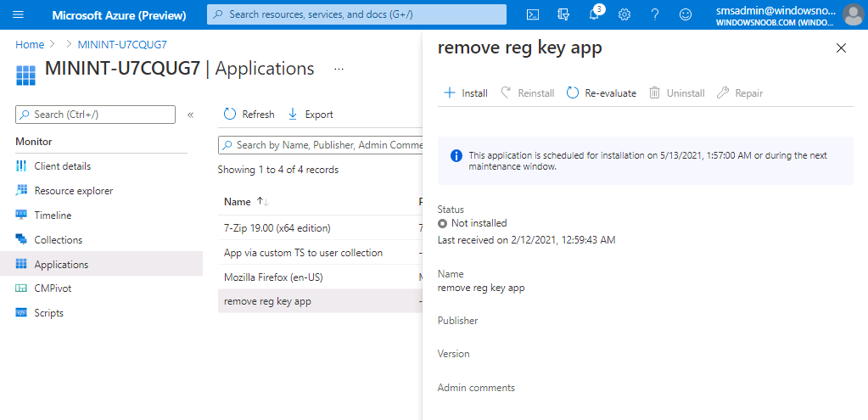Open the notifications bell icon
The width and height of the screenshot is (868, 420).
pyautogui.click(x=594, y=15)
